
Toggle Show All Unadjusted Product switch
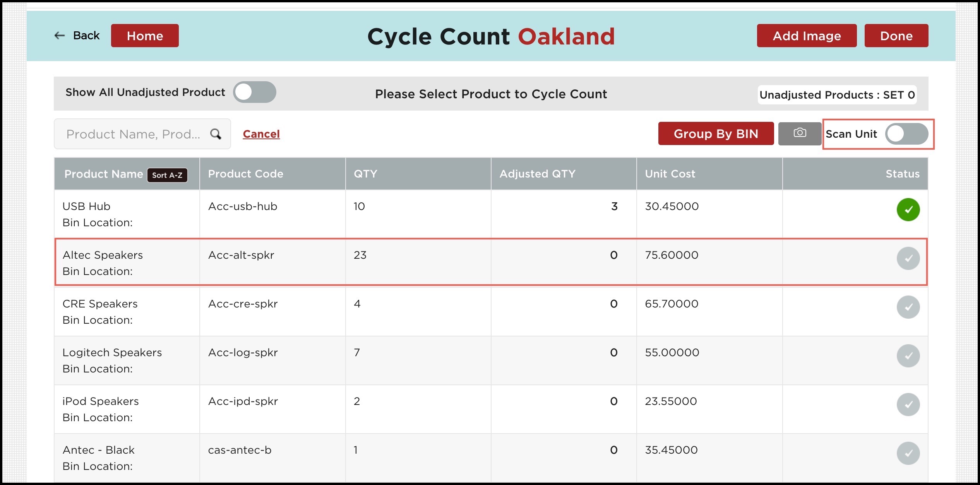254,92
